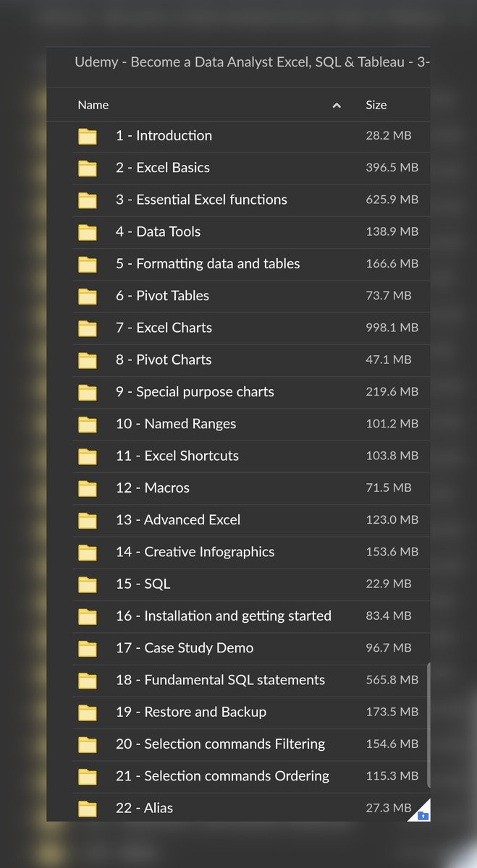Click folder icon next to 11 - Excel Shortcuts
The width and height of the screenshot is (477, 868).
[88, 456]
